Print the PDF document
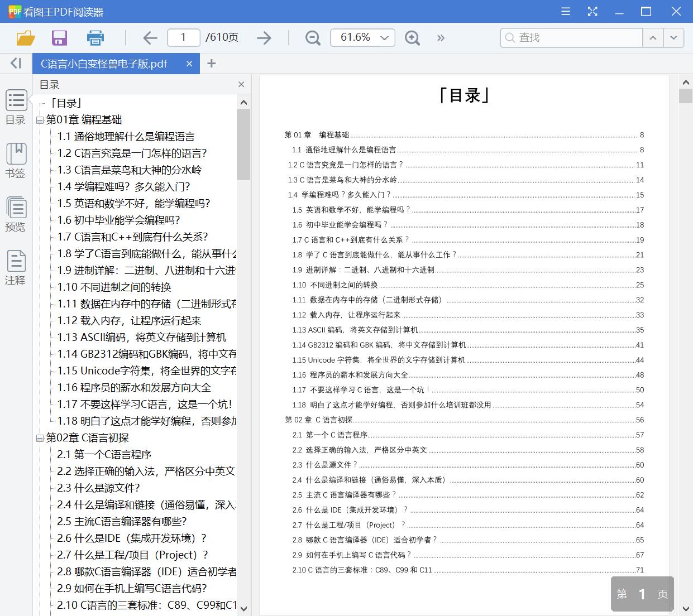Screen dimensions: 693x616 click(x=95, y=37)
